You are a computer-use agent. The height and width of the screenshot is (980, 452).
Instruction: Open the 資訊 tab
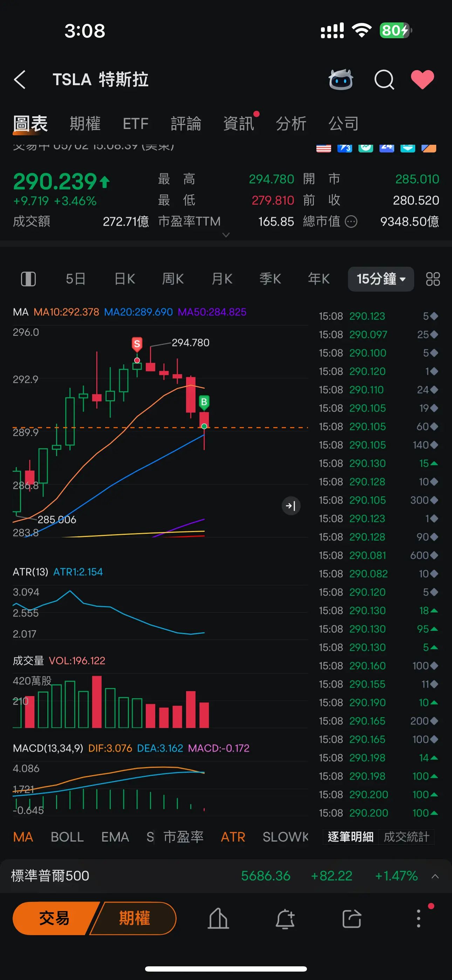point(239,124)
